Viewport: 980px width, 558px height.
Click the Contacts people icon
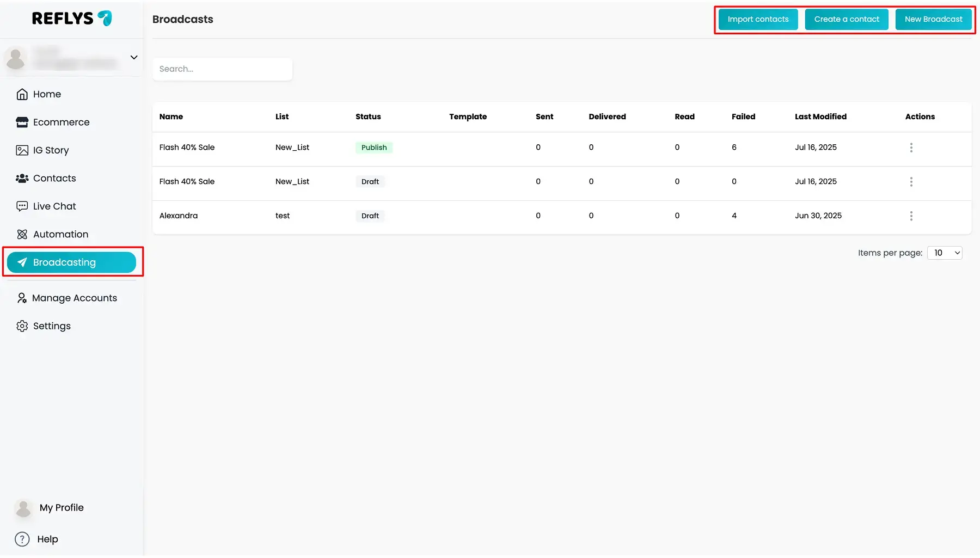[x=22, y=178]
